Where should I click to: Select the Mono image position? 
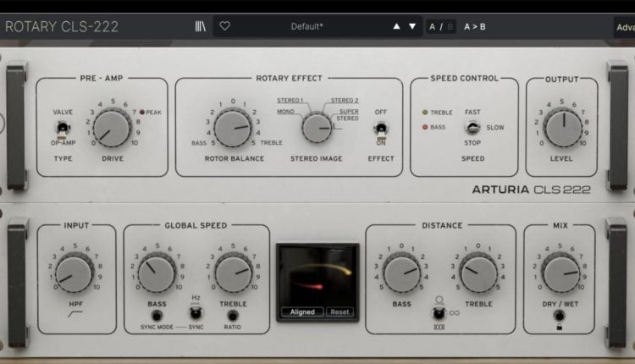(285, 112)
